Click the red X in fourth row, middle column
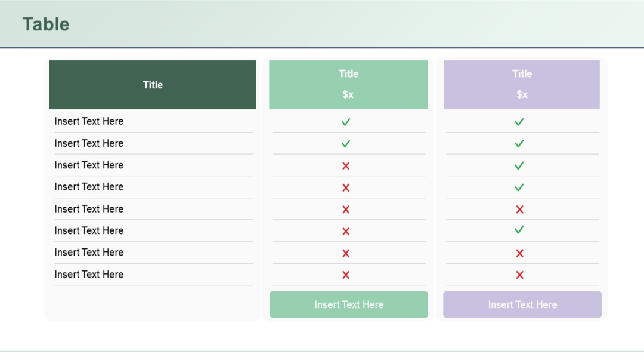Viewport: 644px width, 363px height. (x=346, y=187)
